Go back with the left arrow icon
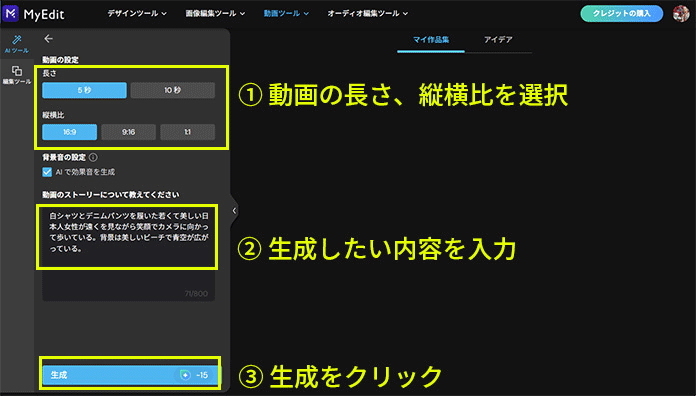The width and height of the screenshot is (696, 396). pos(48,39)
